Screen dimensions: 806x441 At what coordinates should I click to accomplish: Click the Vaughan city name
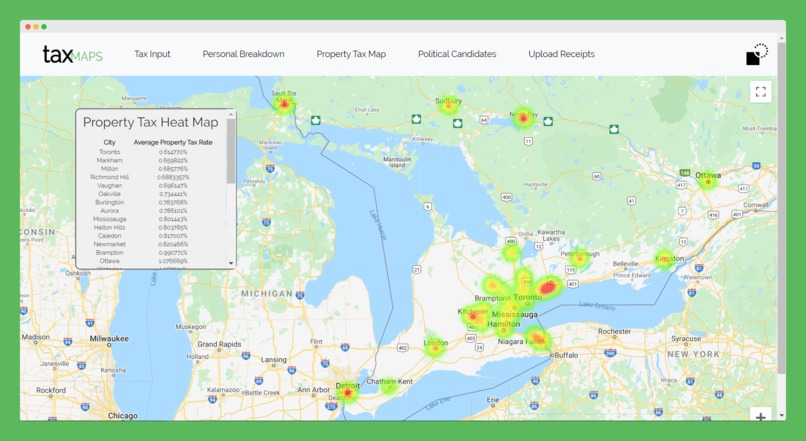tap(109, 186)
